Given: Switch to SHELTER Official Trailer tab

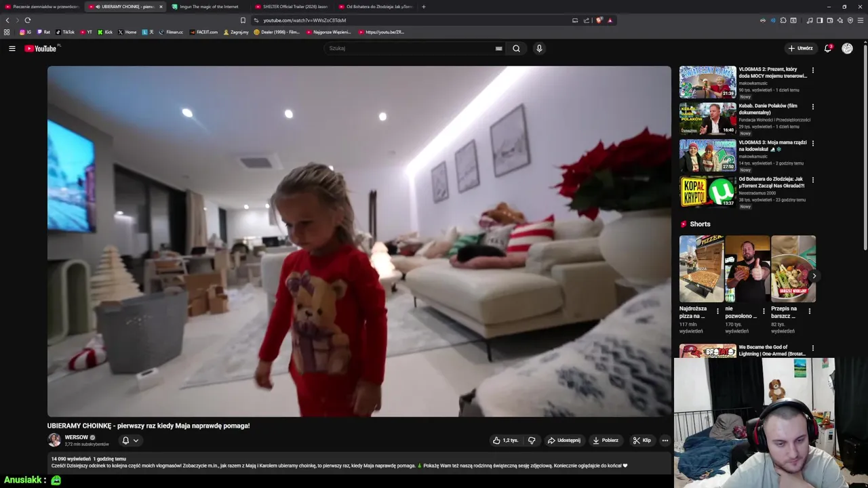Looking at the screenshot, I should [x=292, y=7].
